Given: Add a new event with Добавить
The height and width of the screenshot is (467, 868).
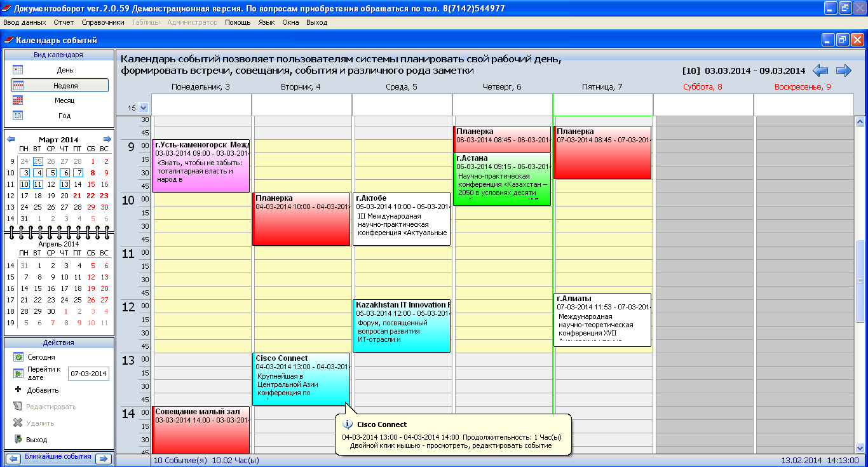Looking at the screenshot, I should point(43,390).
